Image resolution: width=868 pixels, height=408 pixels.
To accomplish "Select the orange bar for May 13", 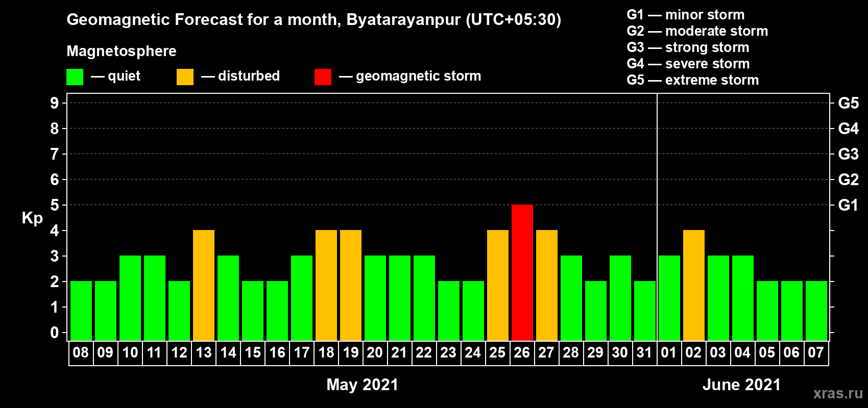I will (x=204, y=285).
